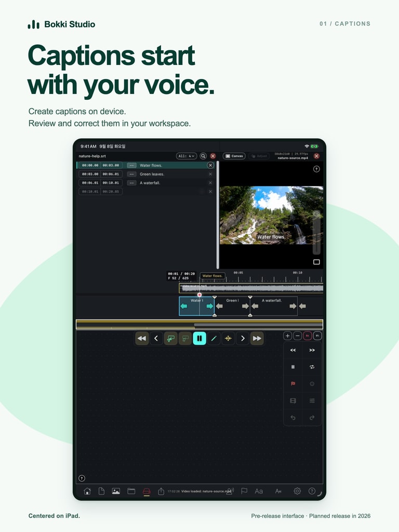The width and height of the screenshot is (399, 532).
Task: Select the 'Water flows.' subtitle text
Action: point(151,165)
